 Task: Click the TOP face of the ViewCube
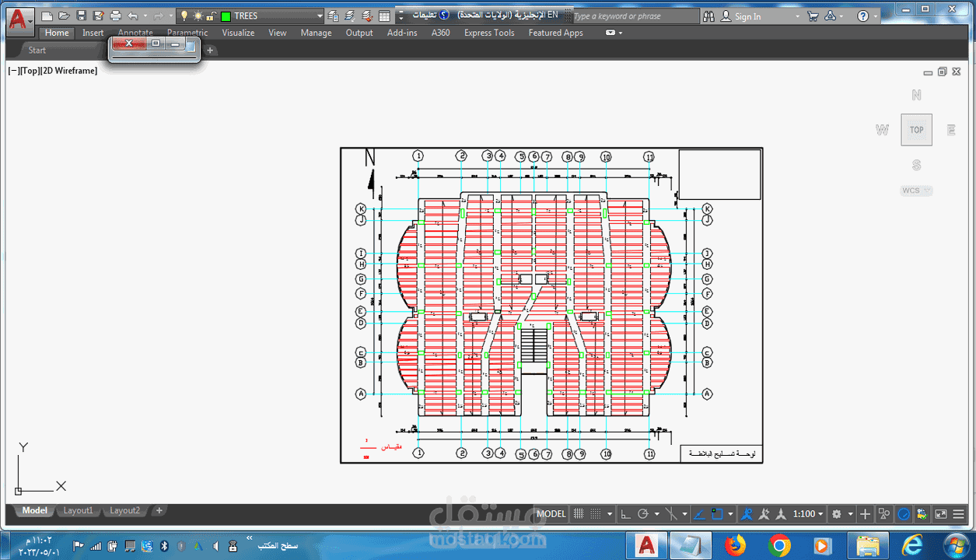tap(917, 130)
